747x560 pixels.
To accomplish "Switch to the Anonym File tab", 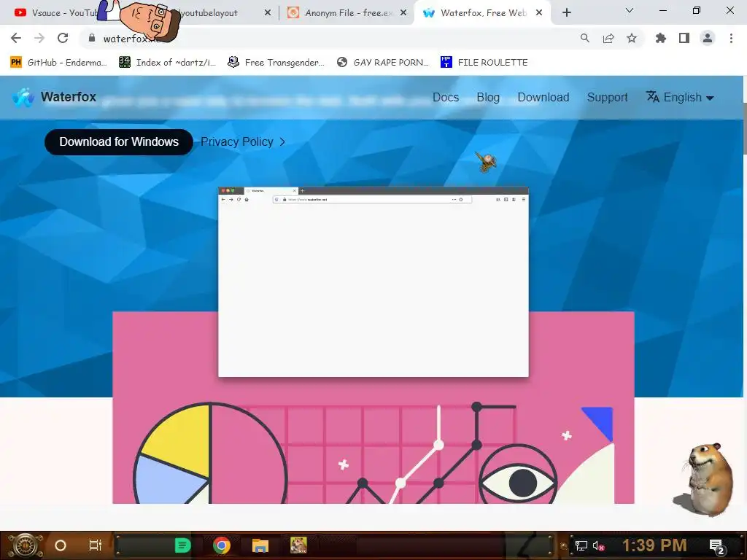I will [349, 13].
